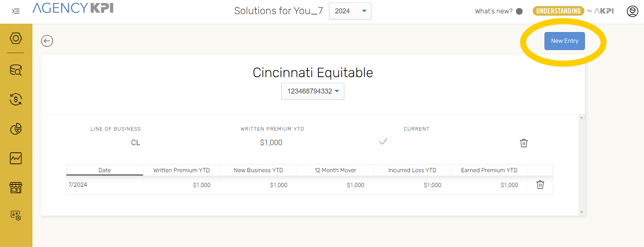Click the scrollbar down arrow
This screenshot has width=644, height=247.
coord(581,212)
